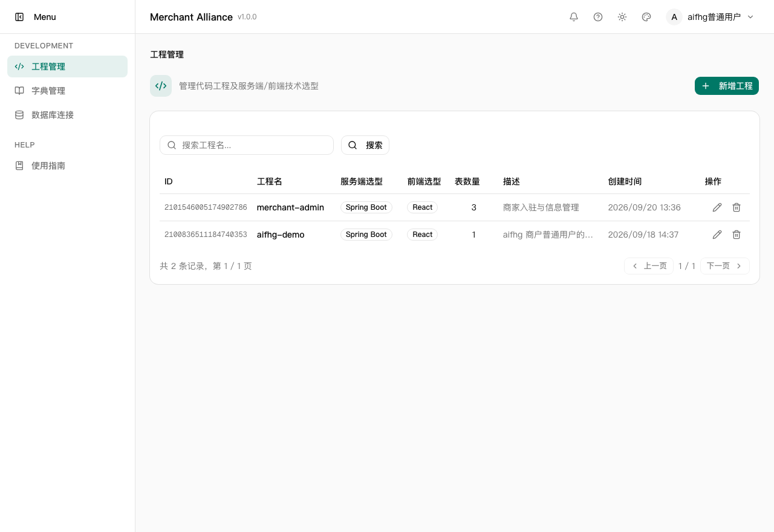
Task: Go to previous page via 上一页
Action: coord(649,266)
